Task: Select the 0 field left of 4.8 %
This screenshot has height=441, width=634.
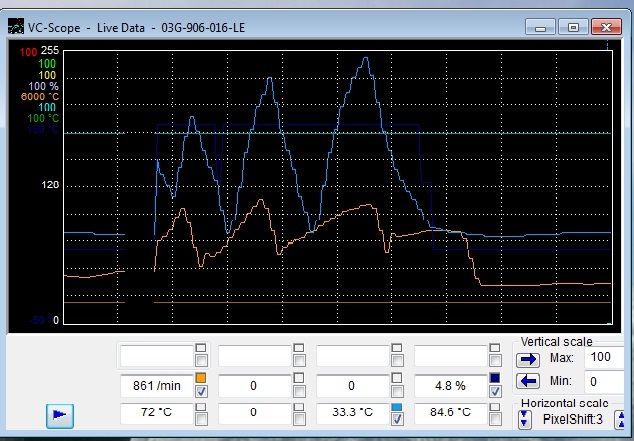Action: click(x=352, y=386)
